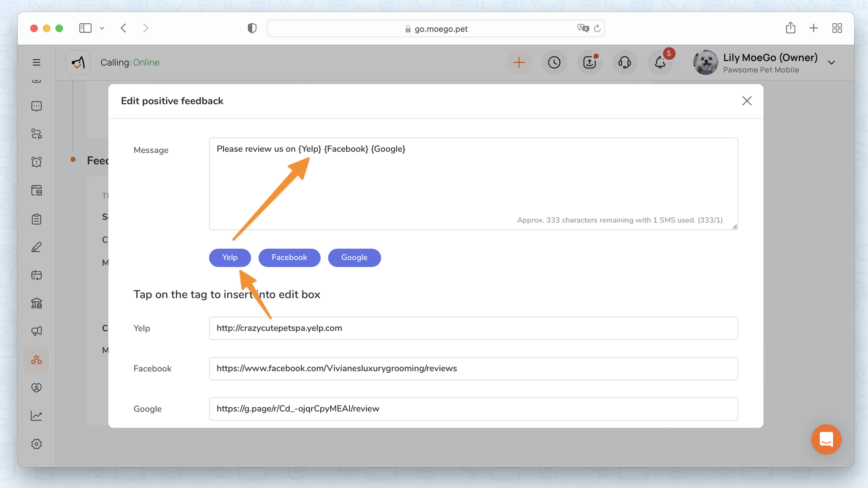Click the Pawsome Pet Mobile business name
Viewport: 868px width, 488px height.
pyautogui.click(x=761, y=70)
